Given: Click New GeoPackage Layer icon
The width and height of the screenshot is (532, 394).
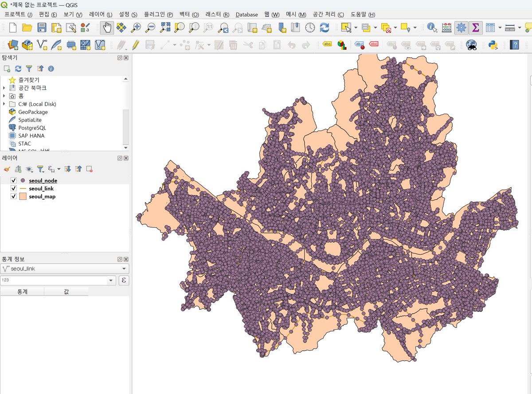Looking at the screenshot, I should 27,44.
